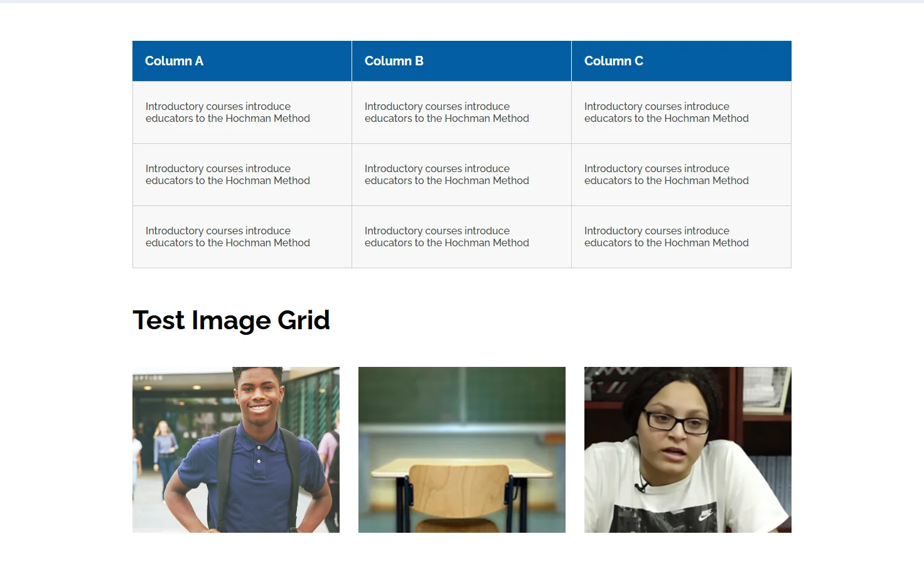
Task: Open the classroom desk and chair image
Action: tap(462, 450)
